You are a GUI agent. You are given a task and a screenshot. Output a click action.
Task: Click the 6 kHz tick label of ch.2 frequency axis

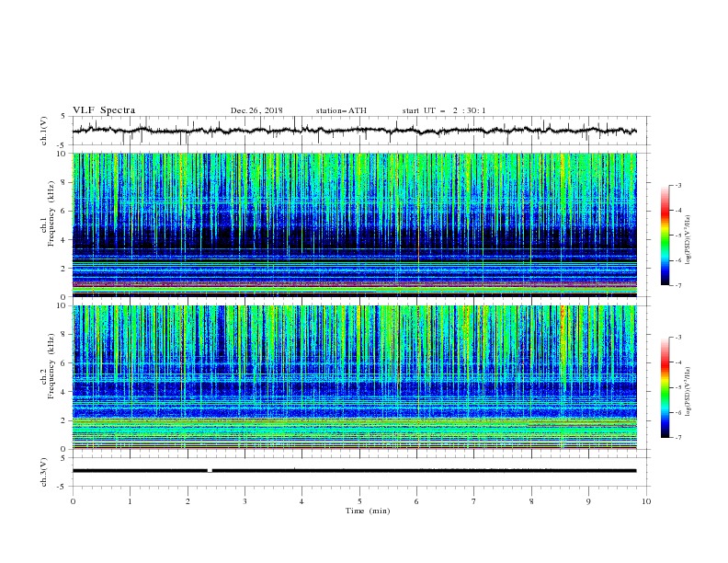click(x=65, y=363)
